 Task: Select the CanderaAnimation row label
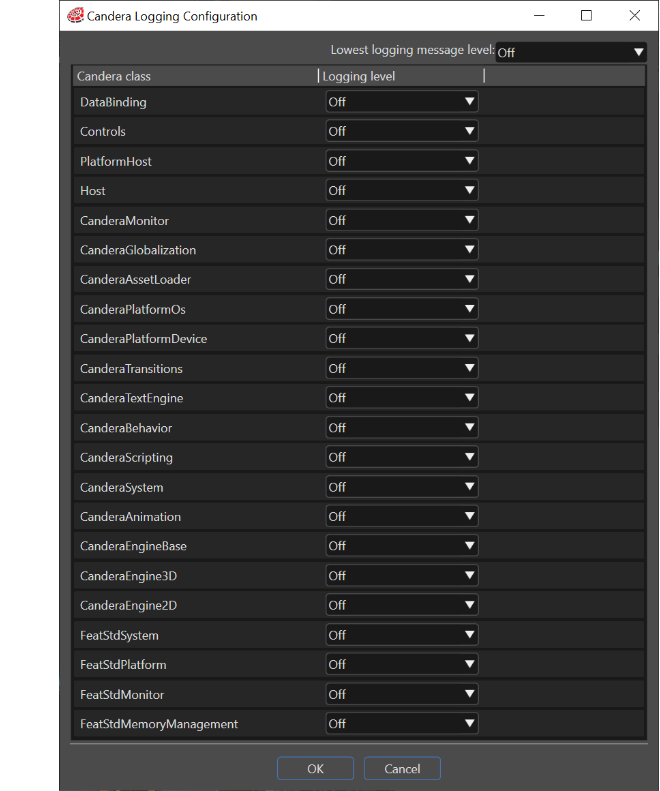tap(130, 517)
